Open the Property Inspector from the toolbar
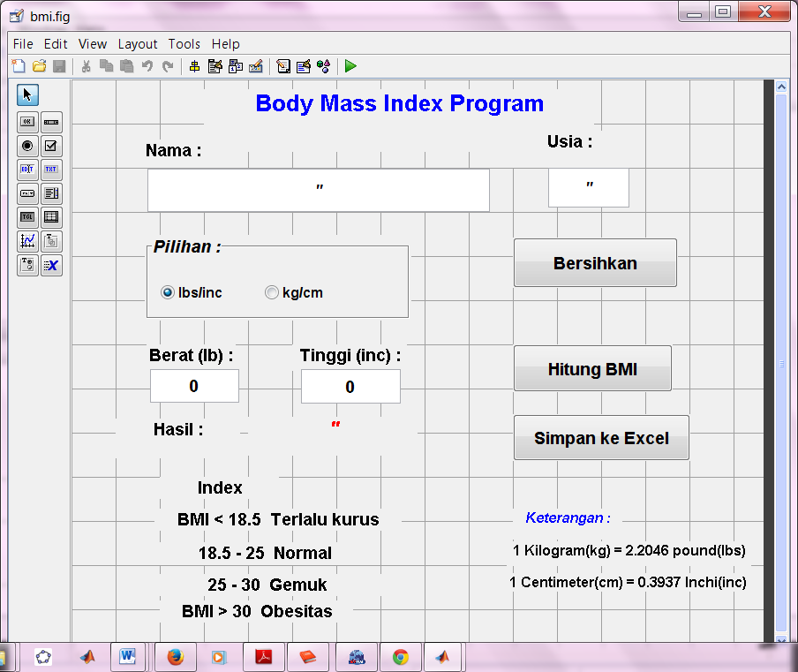The height and width of the screenshot is (672, 798). coord(304,66)
